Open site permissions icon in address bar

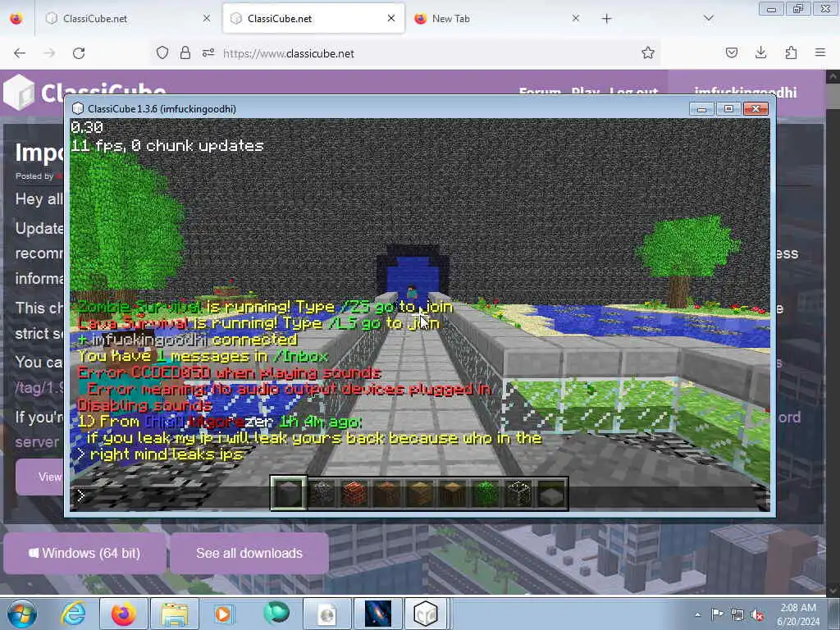coord(208,53)
